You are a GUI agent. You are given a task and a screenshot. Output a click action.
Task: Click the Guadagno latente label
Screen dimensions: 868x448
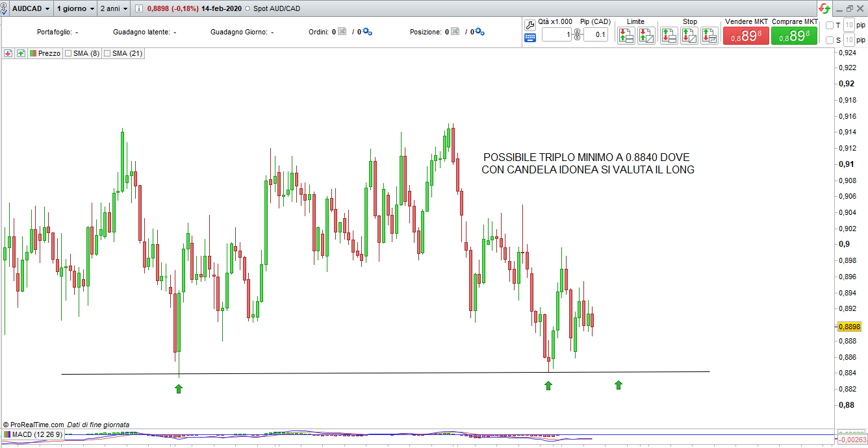coord(141,32)
